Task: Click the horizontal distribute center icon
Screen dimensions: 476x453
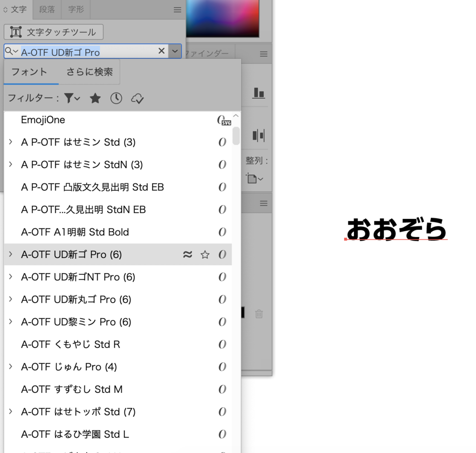Action: click(x=259, y=135)
